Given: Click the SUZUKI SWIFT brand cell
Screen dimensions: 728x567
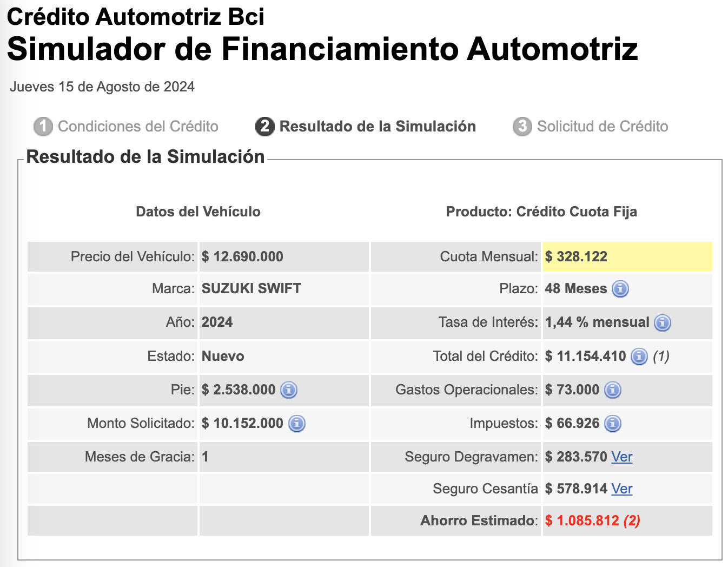Looking at the screenshot, I should pyautogui.click(x=251, y=288).
